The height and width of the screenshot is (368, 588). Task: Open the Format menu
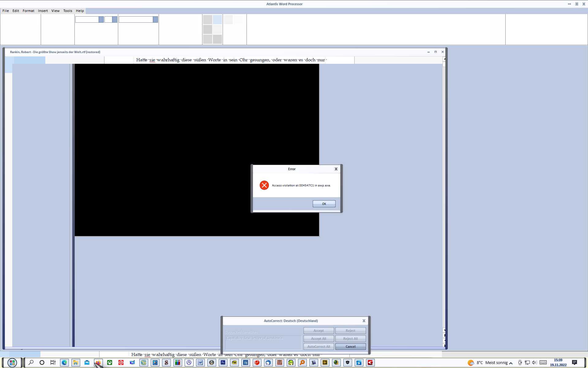click(x=28, y=11)
